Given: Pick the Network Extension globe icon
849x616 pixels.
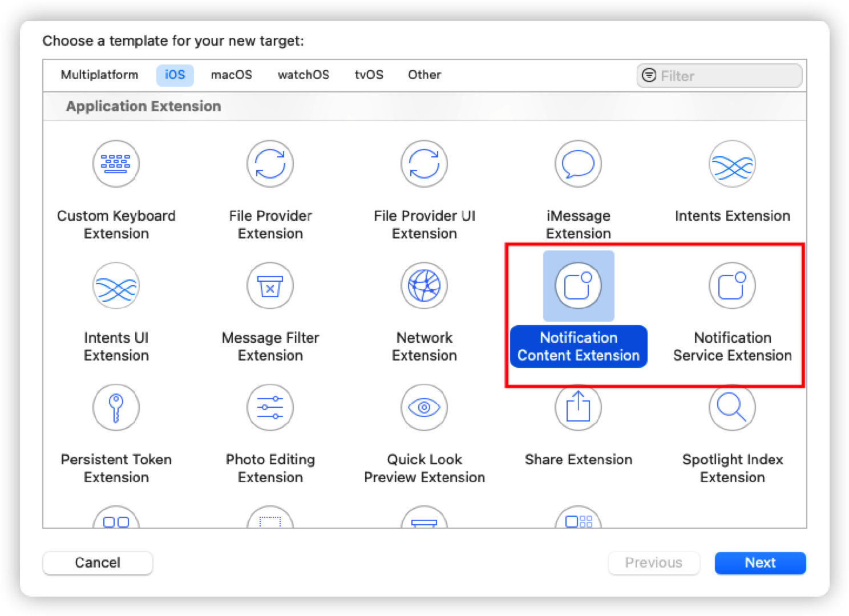Looking at the screenshot, I should click(x=424, y=285).
